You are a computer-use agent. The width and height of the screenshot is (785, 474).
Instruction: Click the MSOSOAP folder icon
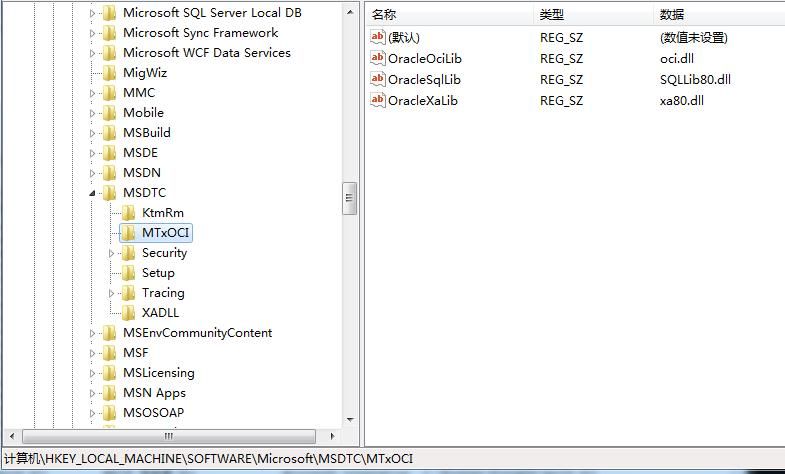(x=109, y=413)
